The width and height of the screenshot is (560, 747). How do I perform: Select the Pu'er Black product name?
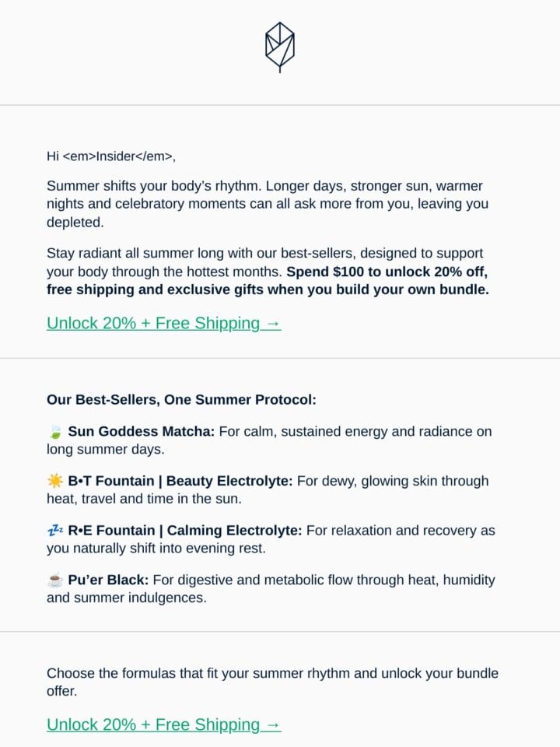(109, 580)
